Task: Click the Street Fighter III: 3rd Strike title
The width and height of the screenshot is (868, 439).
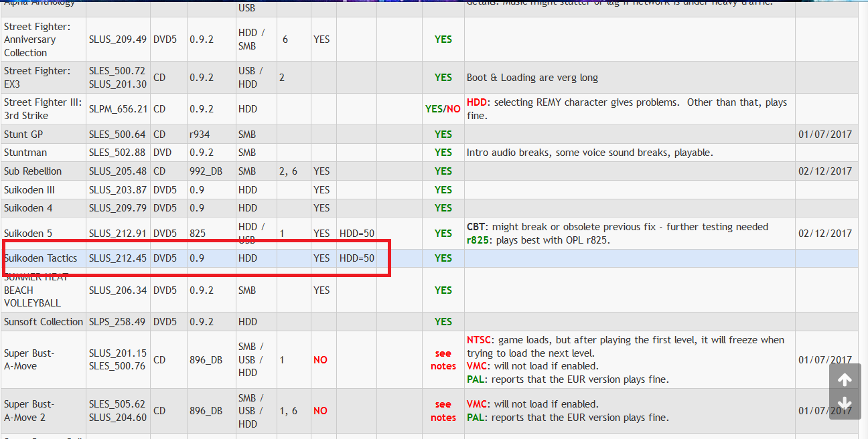Action: (x=42, y=108)
